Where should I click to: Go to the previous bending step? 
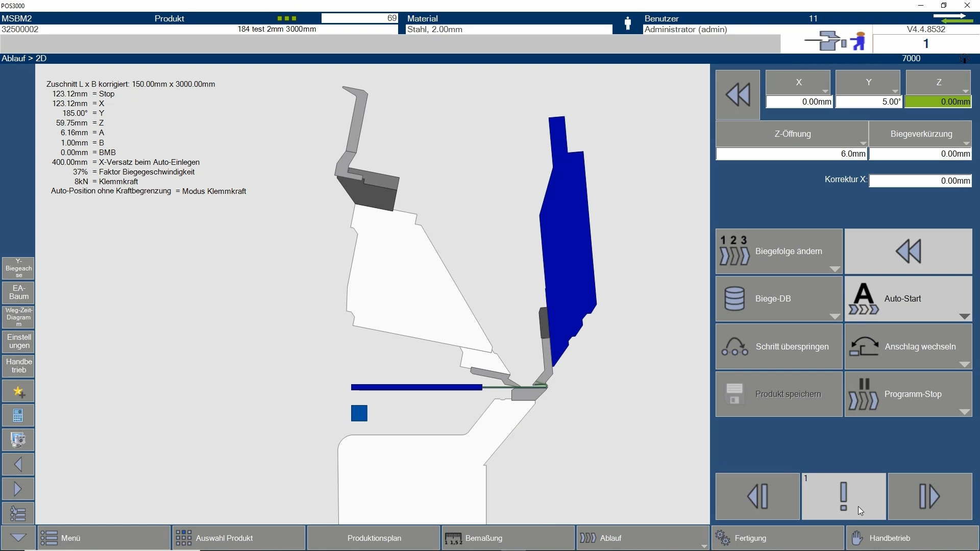point(757,496)
